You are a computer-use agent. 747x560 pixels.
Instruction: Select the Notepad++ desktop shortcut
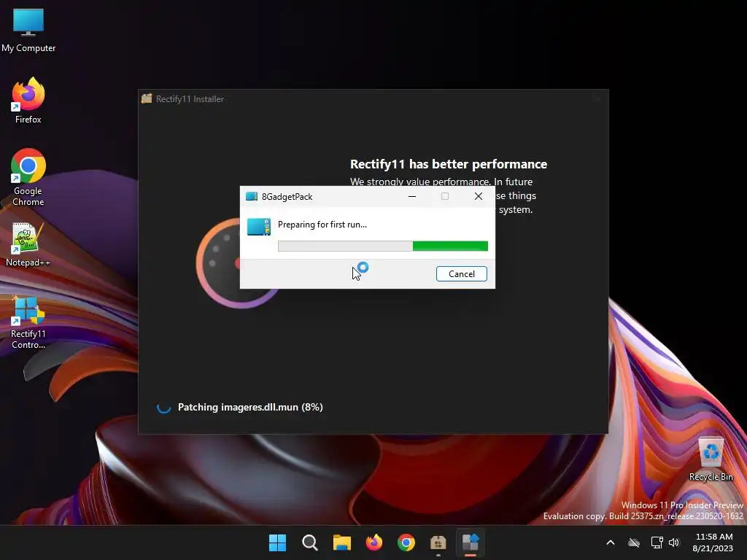(x=28, y=245)
